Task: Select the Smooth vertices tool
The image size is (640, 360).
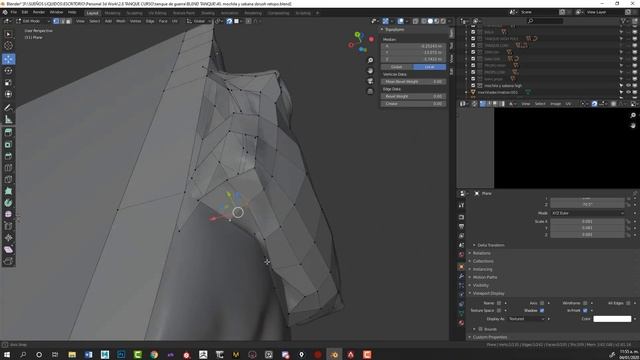Action: click(8, 214)
